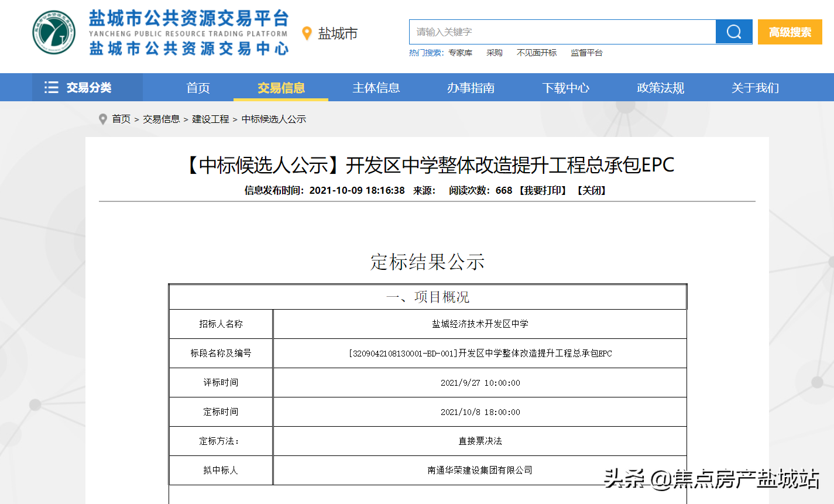Viewport: 834px width, 504px height.
Task: Click the breadcrumb location marker icon
Action: (x=103, y=119)
